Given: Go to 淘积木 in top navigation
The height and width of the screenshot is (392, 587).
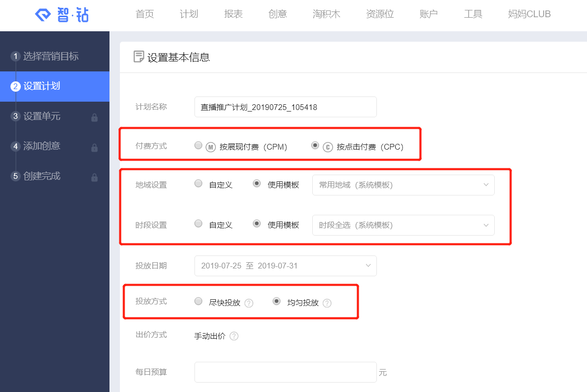Looking at the screenshot, I should click(326, 14).
